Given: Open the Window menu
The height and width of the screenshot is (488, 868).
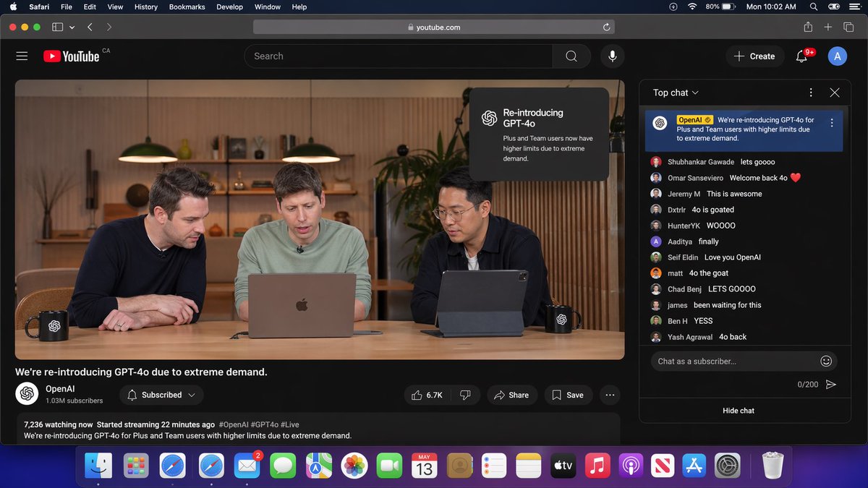Looking at the screenshot, I should [268, 7].
